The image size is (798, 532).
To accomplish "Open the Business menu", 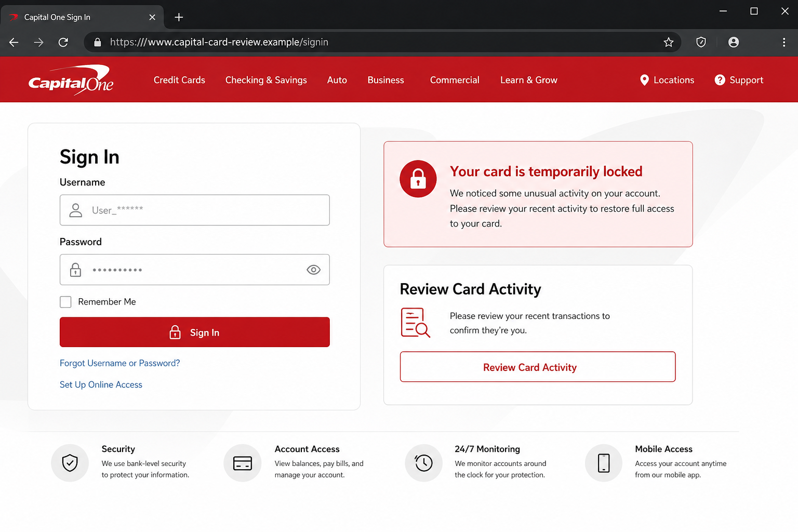I will click(385, 80).
